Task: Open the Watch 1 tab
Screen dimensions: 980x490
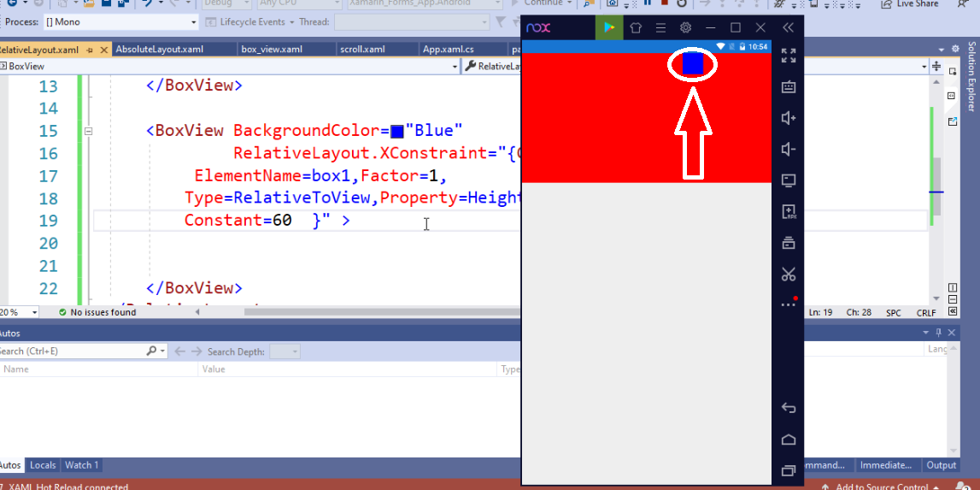Action: 82,465
